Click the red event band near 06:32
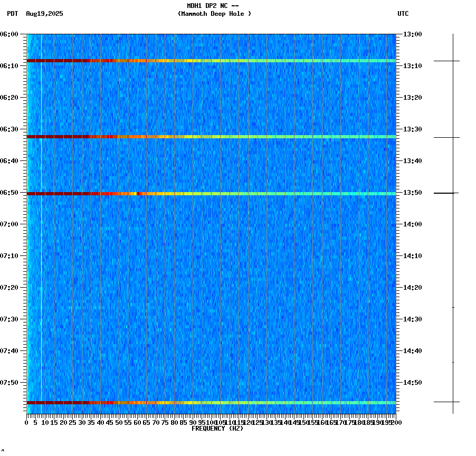The image size is (476, 456). point(211,137)
